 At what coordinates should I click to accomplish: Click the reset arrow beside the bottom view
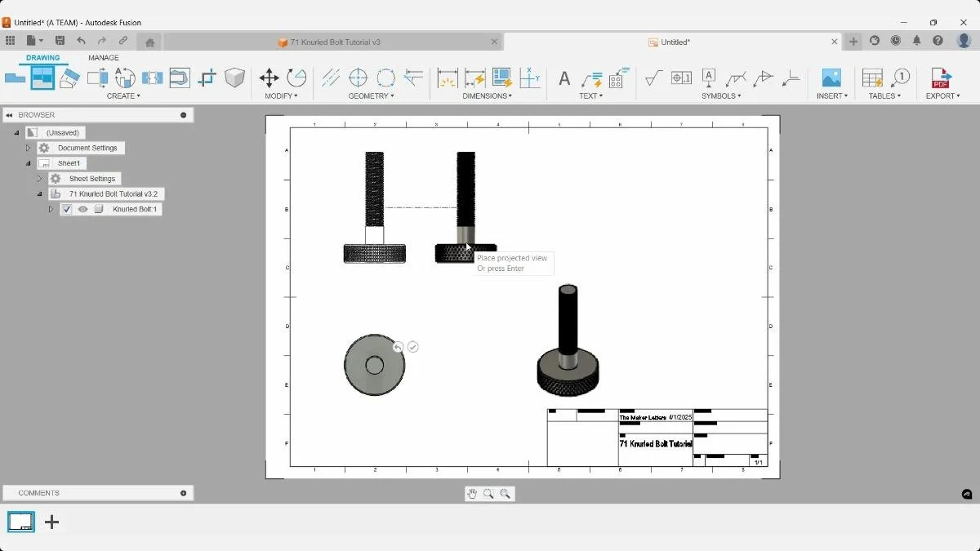pyautogui.click(x=398, y=347)
